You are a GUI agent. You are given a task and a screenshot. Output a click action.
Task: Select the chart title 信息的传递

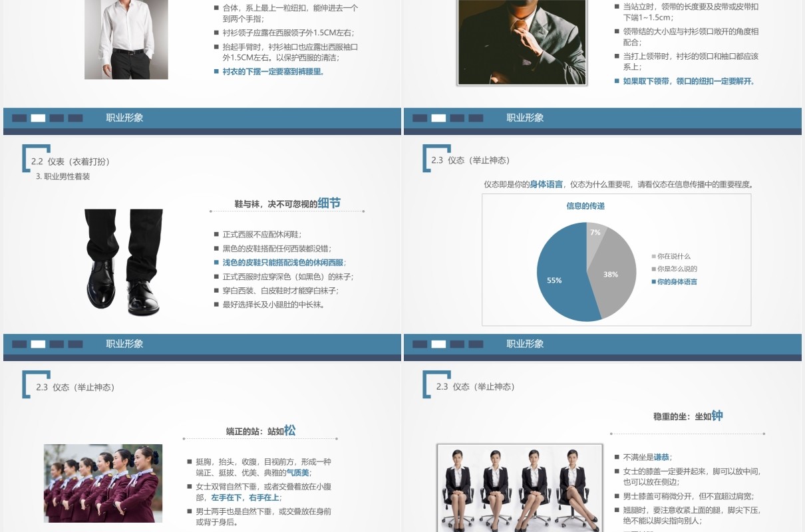point(585,206)
